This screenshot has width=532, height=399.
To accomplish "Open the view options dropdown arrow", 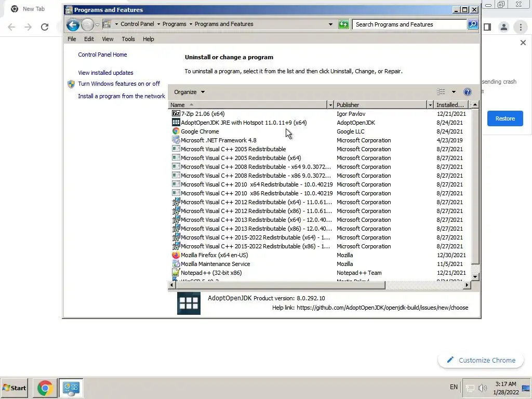I will point(454,92).
